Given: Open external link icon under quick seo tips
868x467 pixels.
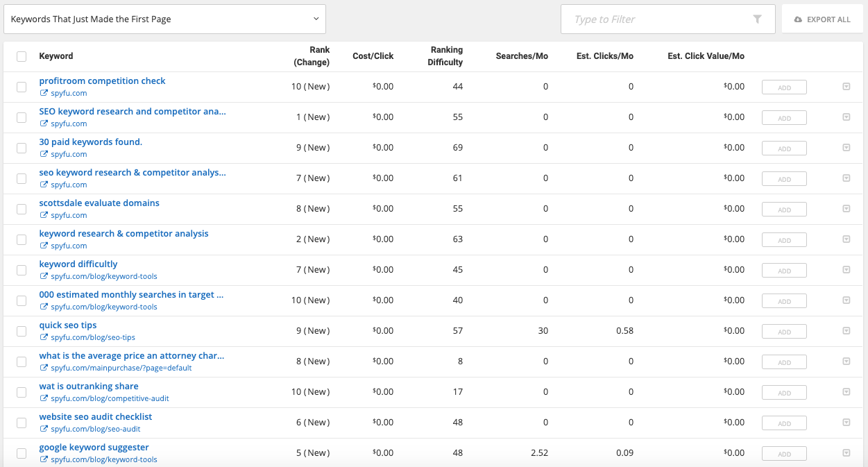Looking at the screenshot, I should pyautogui.click(x=44, y=337).
